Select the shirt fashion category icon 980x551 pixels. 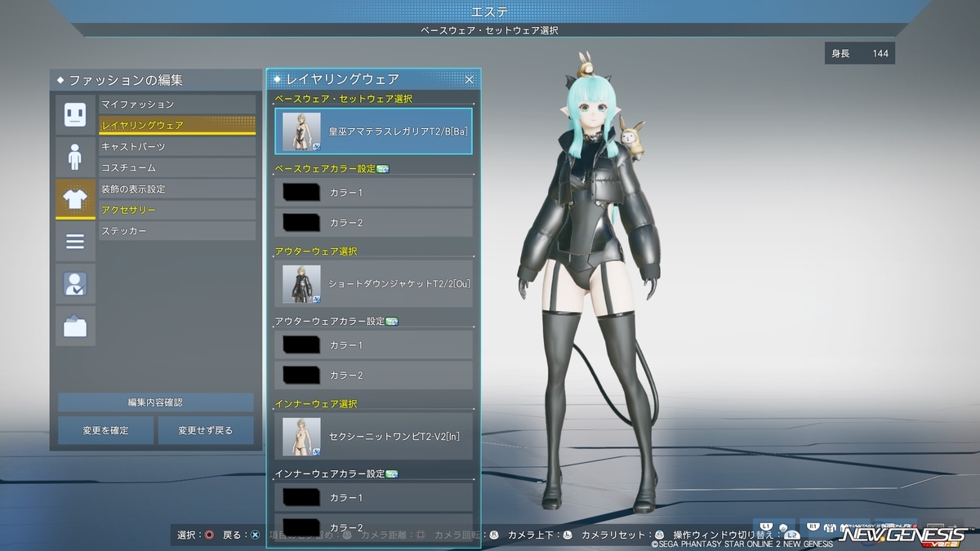[75, 199]
